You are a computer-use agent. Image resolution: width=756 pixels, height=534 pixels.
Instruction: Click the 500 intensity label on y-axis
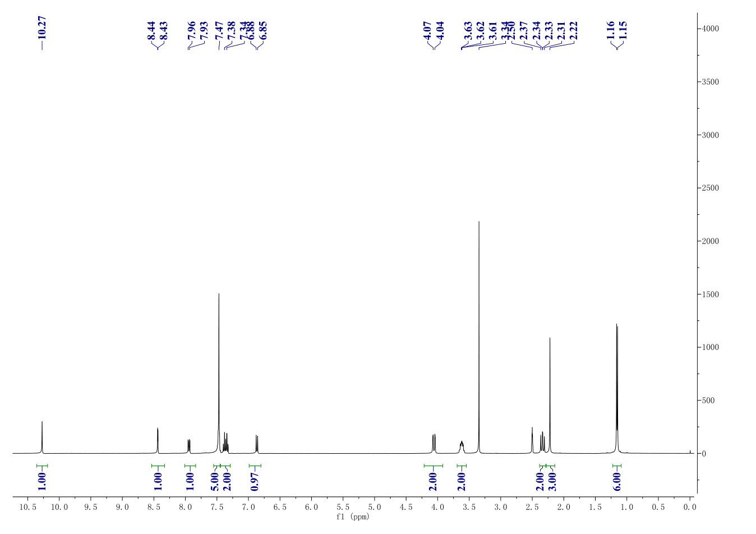(708, 400)
